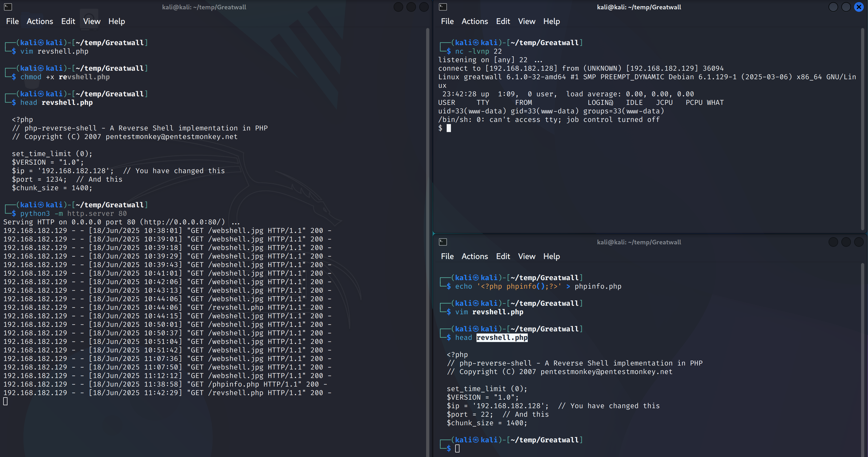The image size is (868, 457).
Task: Click 'nc -lvnp 22' command text
Action: click(478, 51)
